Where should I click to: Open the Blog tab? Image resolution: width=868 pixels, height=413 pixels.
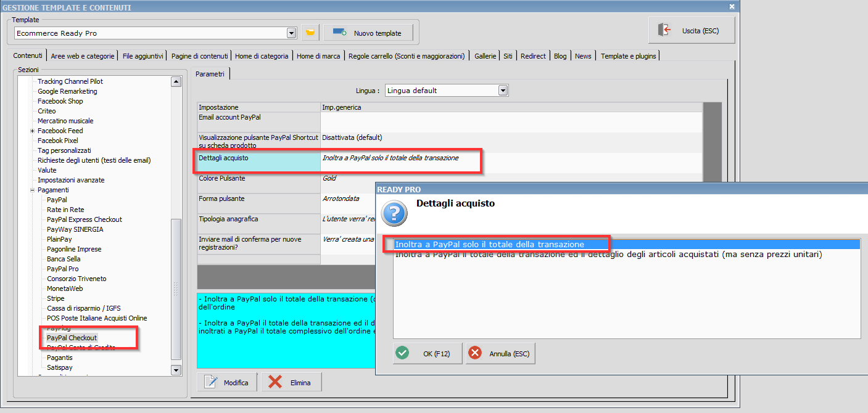click(560, 56)
